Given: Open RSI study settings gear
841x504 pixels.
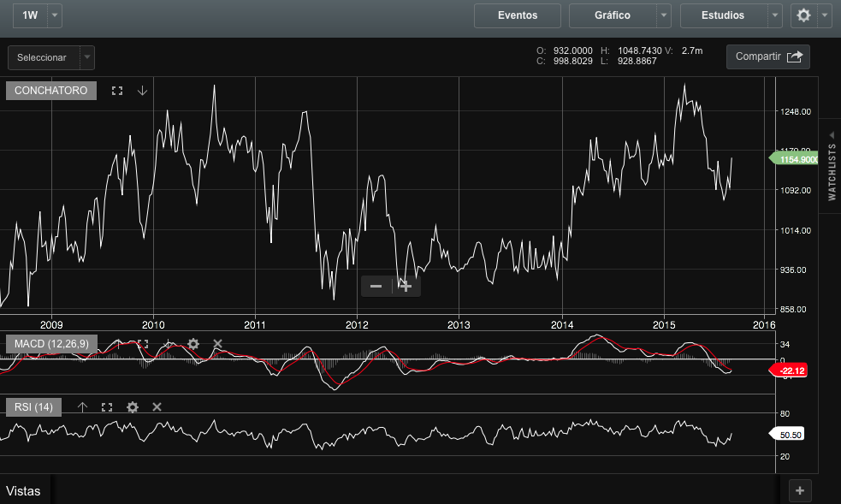Looking at the screenshot, I should tap(132, 407).
